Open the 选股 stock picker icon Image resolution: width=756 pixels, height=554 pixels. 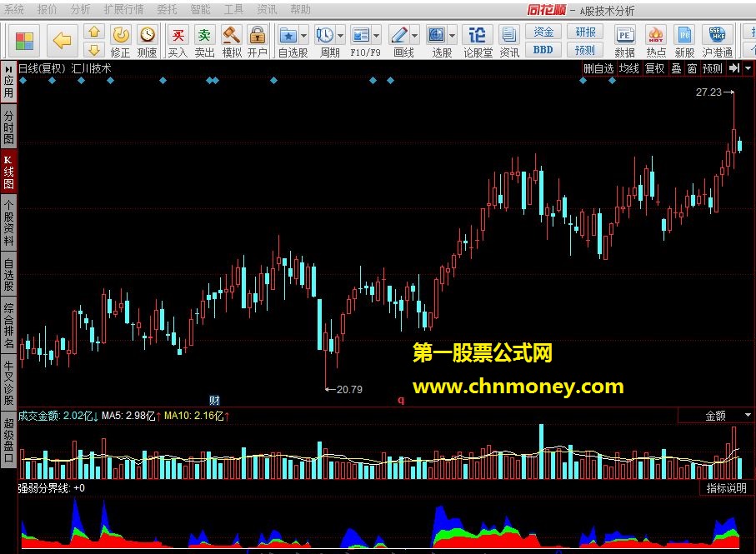[x=436, y=35]
